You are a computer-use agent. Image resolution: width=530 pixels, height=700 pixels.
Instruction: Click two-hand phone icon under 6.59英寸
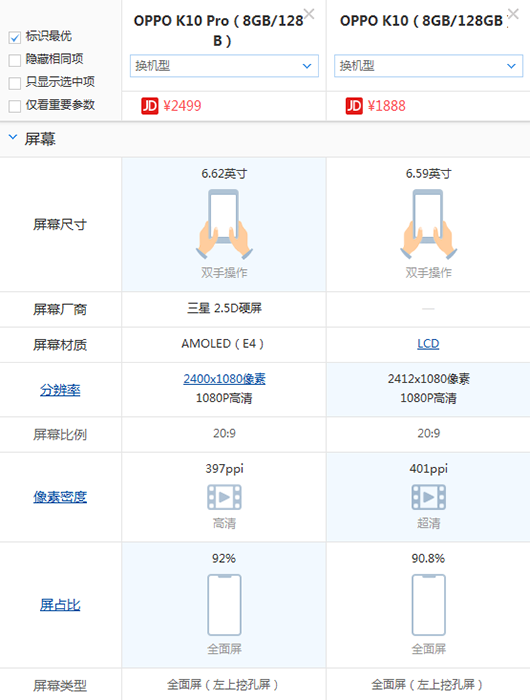click(x=428, y=224)
